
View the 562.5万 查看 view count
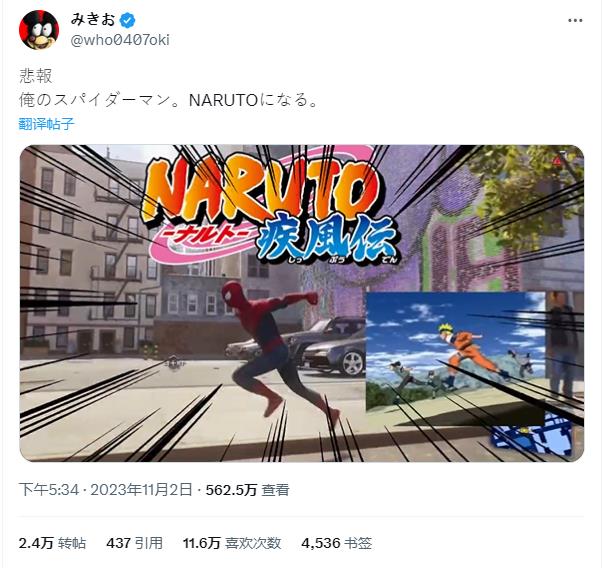tap(247, 490)
